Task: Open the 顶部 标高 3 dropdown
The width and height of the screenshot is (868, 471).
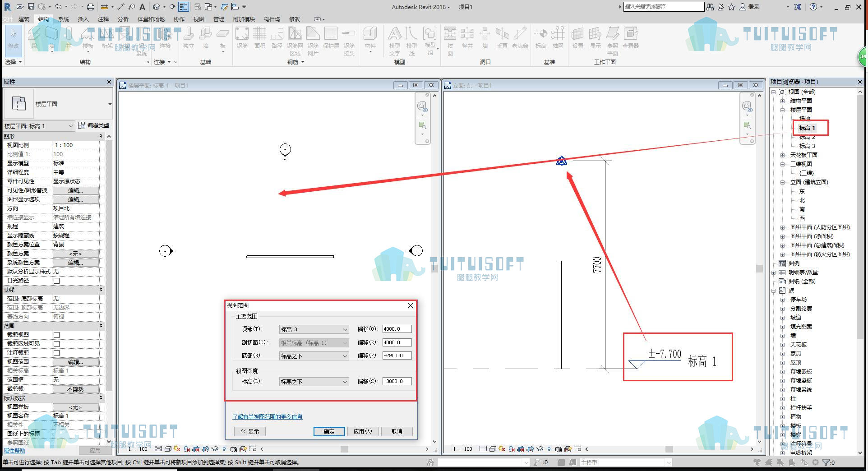Action: (x=314, y=329)
